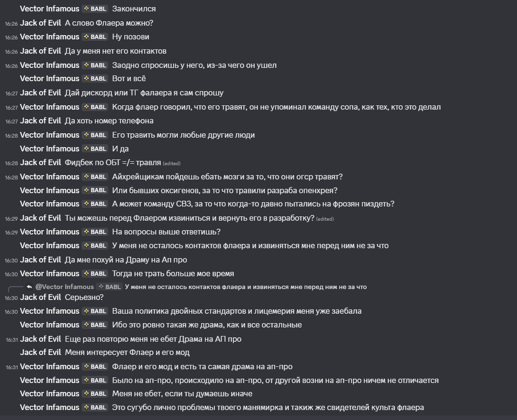The height and width of the screenshot is (420, 517).
Task: Click BABL badge next to 'Тогда не трать больше мое время'
Action: (x=95, y=274)
